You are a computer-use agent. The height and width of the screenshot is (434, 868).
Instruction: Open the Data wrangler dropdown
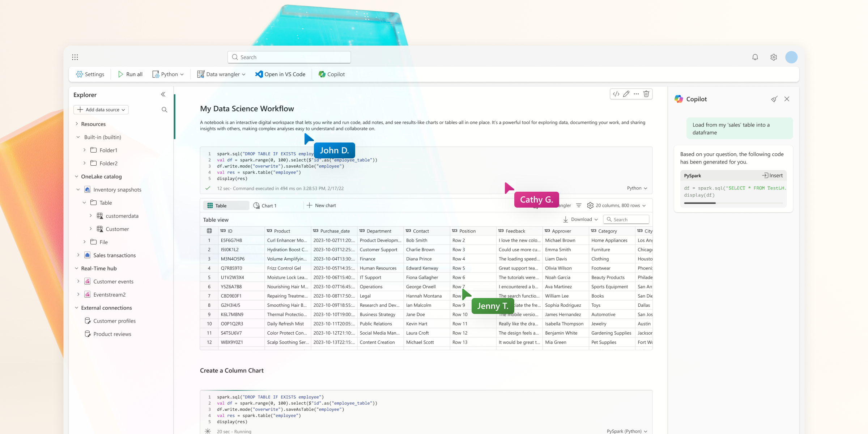221,74
